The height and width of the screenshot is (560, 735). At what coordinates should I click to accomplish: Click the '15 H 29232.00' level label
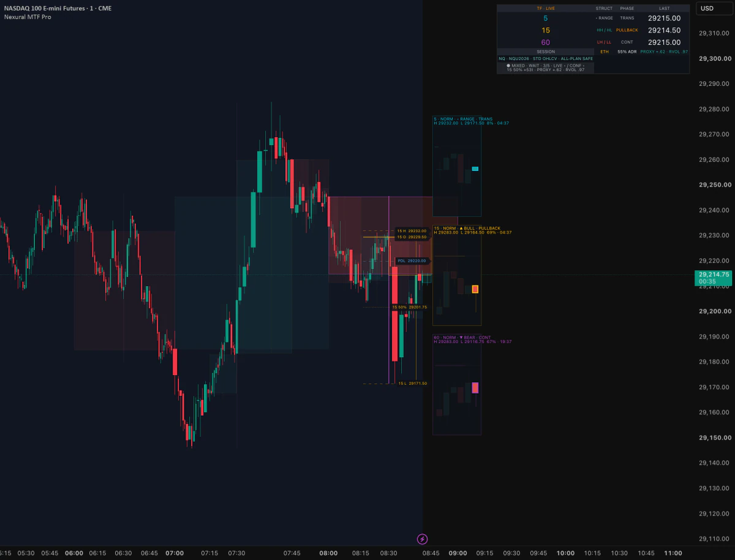tap(412, 231)
